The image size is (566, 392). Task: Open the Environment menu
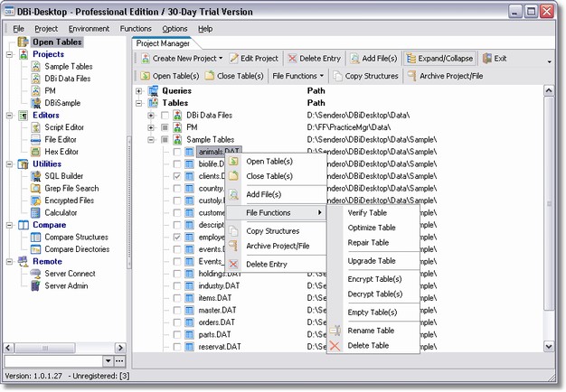[89, 29]
